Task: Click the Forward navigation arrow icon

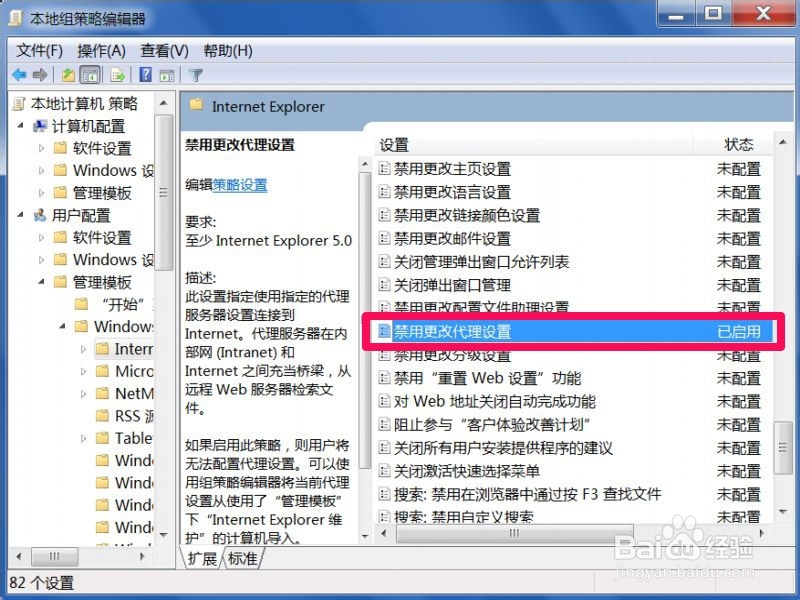Action: [x=40, y=74]
